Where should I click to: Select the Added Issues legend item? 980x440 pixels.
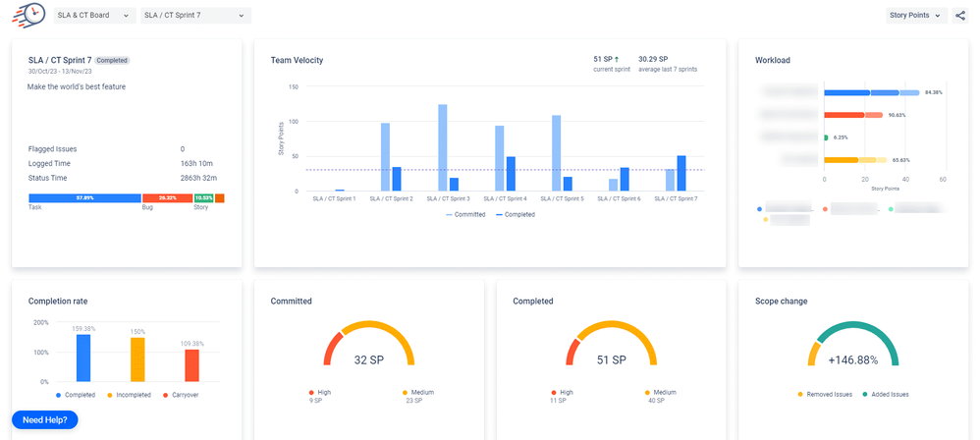click(x=886, y=395)
